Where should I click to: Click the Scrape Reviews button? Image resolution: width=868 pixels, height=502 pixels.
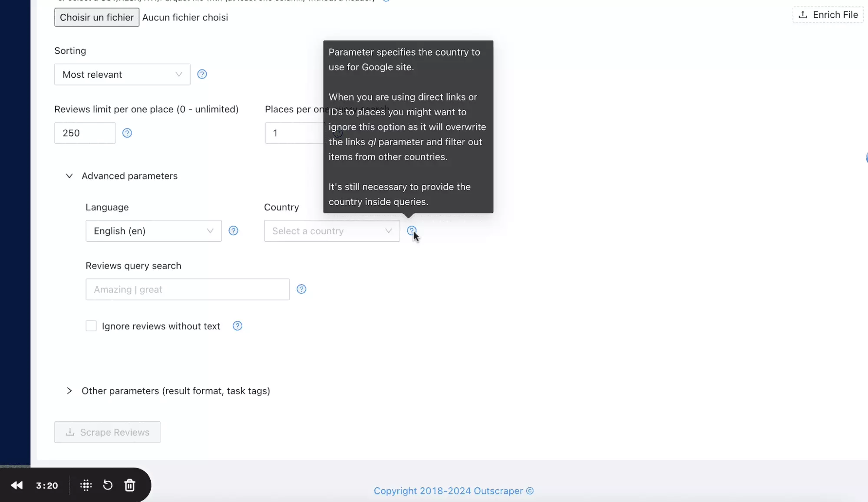coord(107,432)
